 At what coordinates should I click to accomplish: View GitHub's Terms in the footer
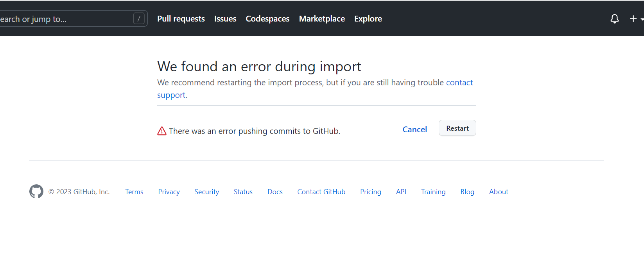click(134, 191)
